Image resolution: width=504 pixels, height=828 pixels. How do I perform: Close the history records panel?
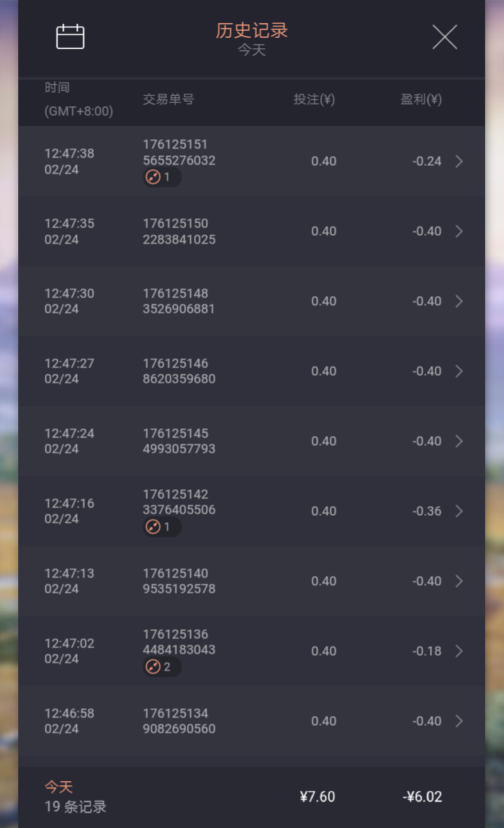pyautogui.click(x=444, y=37)
